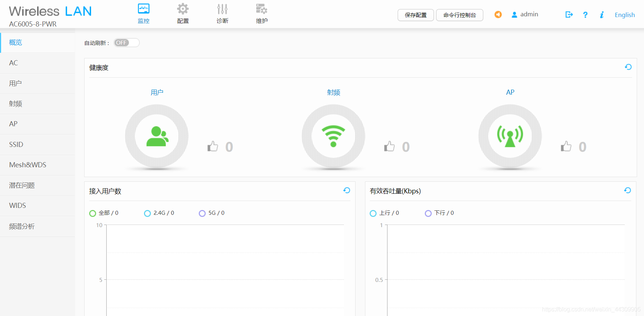Viewport: 644px width, 316px height.
Task: Select 潜在问题 in the sidebar
Action: point(37,185)
